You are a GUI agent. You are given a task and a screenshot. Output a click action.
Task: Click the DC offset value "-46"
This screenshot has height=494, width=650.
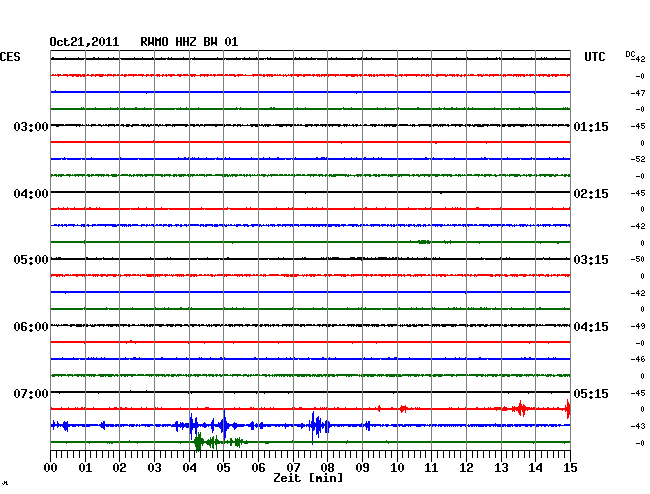click(x=638, y=359)
